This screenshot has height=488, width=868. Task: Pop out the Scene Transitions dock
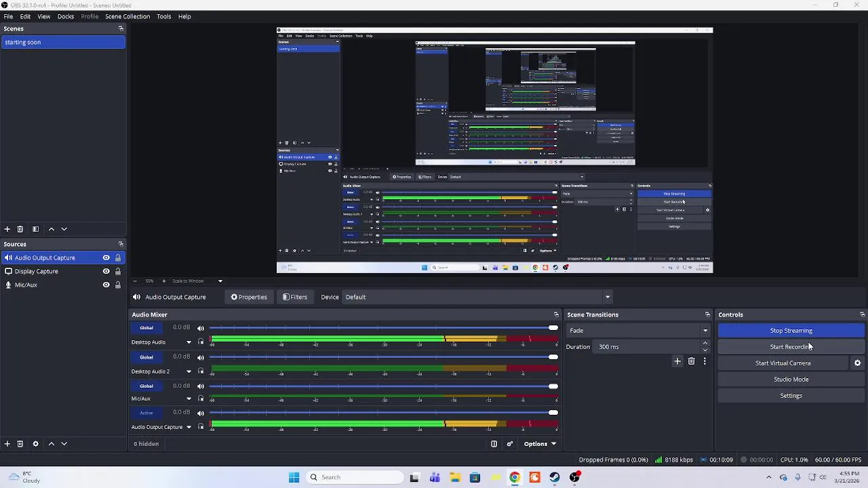tap(707, 314)
